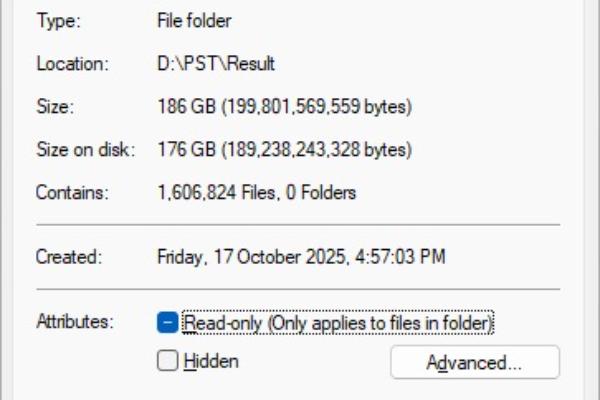600x400 pixels.
Task: Click the 'Location:' field label
Action: [73, 64]
